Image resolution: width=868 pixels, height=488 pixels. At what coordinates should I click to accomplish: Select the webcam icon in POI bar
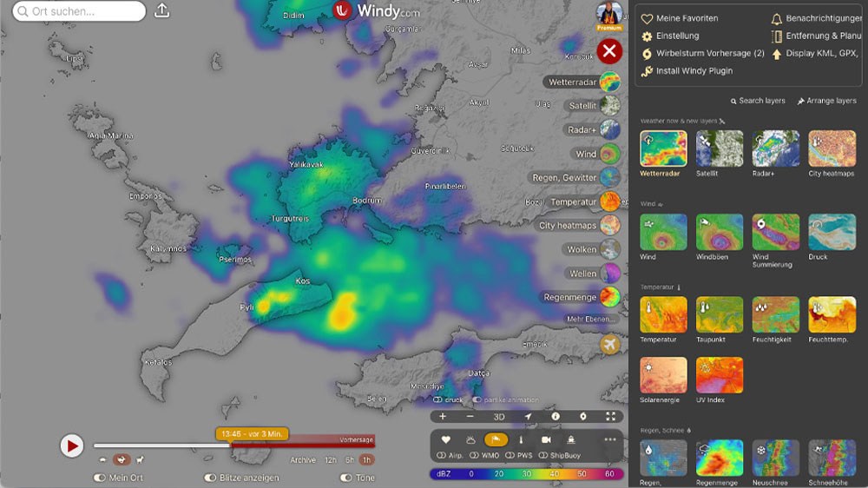pyautogui.click(x=546, y=440)
